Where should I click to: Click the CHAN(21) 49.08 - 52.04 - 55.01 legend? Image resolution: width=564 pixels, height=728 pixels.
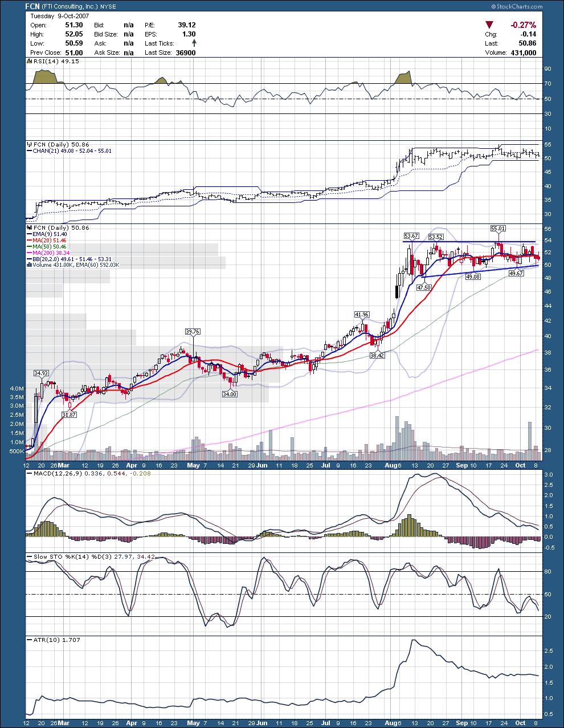click(71, 151)
